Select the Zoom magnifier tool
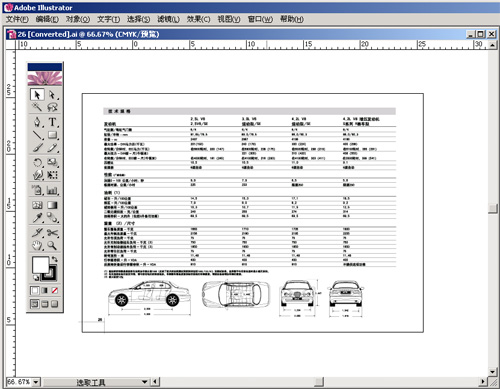 click(52, 246)
